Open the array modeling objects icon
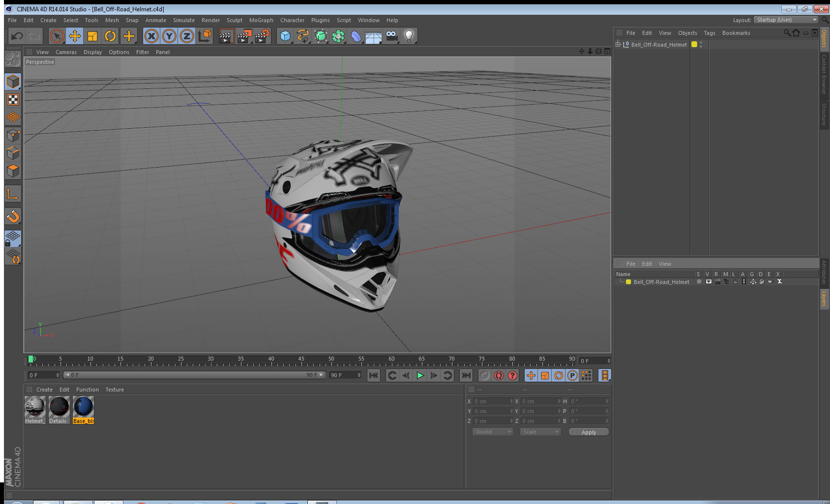 click(x=338, y=36)
